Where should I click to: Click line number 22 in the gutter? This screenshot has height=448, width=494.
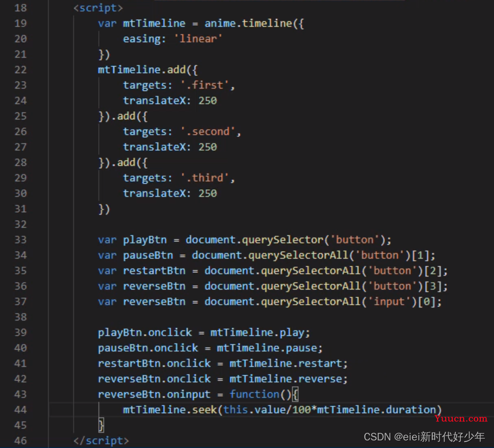[x=21, y=69]
